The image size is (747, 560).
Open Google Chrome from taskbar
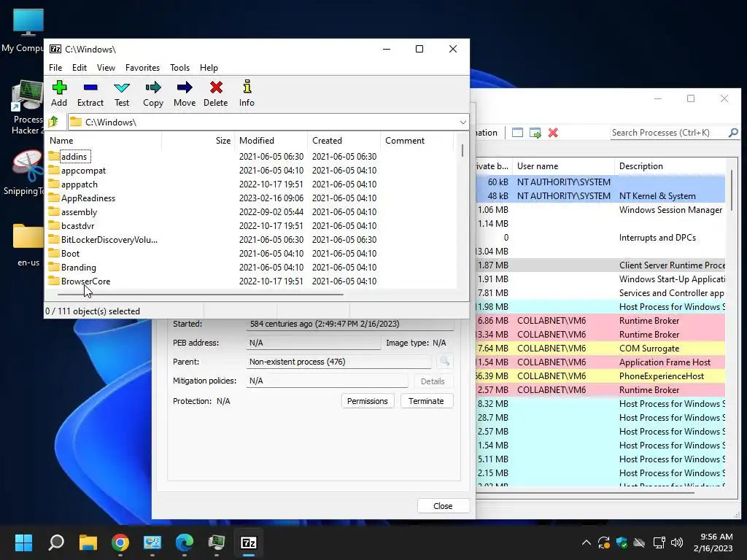click(120, 542)
